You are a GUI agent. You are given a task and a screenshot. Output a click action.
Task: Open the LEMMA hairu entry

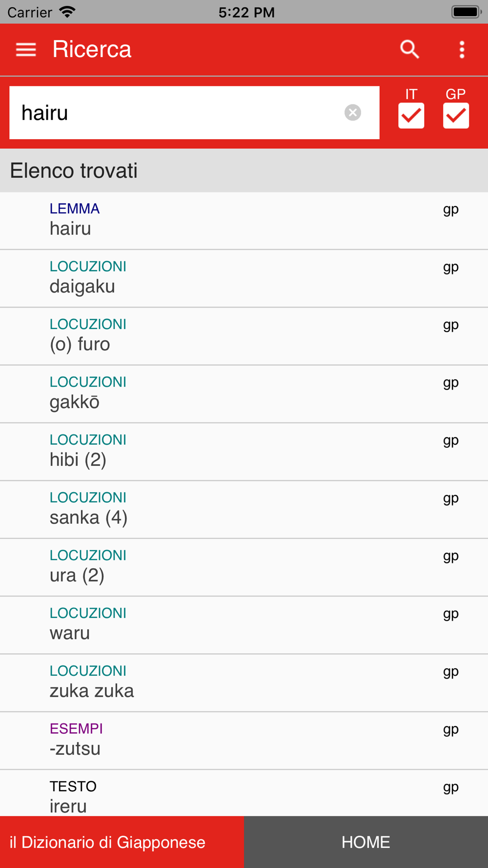coord(244,221)
